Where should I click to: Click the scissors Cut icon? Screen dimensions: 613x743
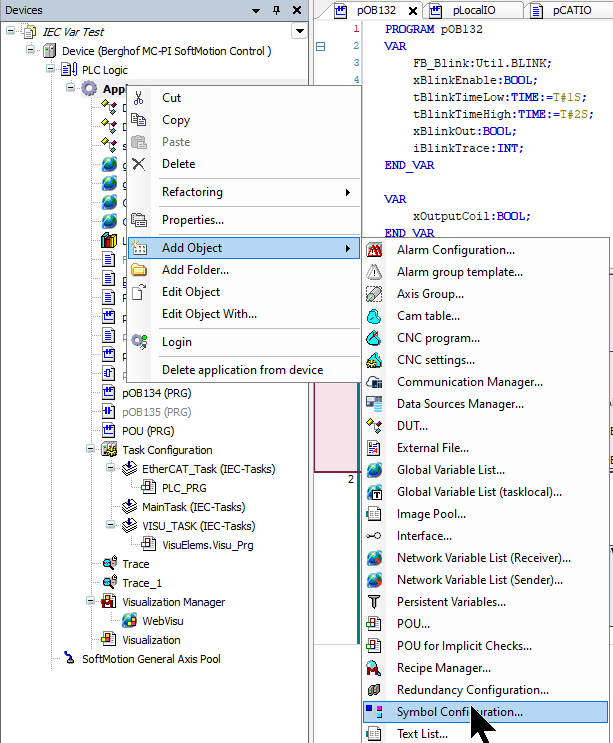[138, 98]
